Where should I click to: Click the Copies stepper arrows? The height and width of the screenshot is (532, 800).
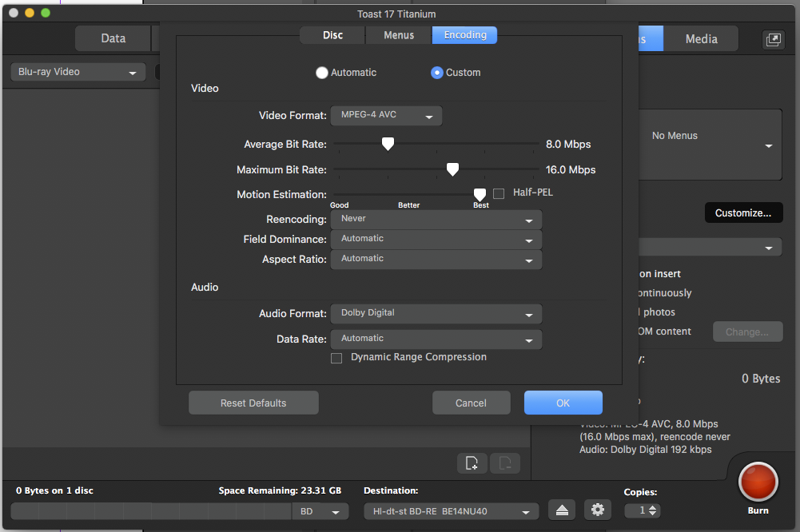(653, 510)
